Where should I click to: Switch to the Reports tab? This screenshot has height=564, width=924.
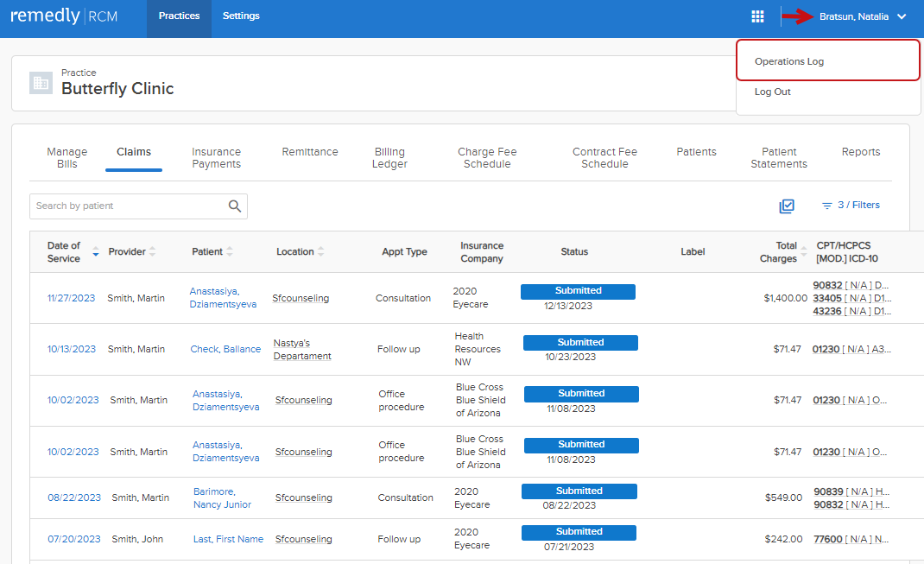860,152
